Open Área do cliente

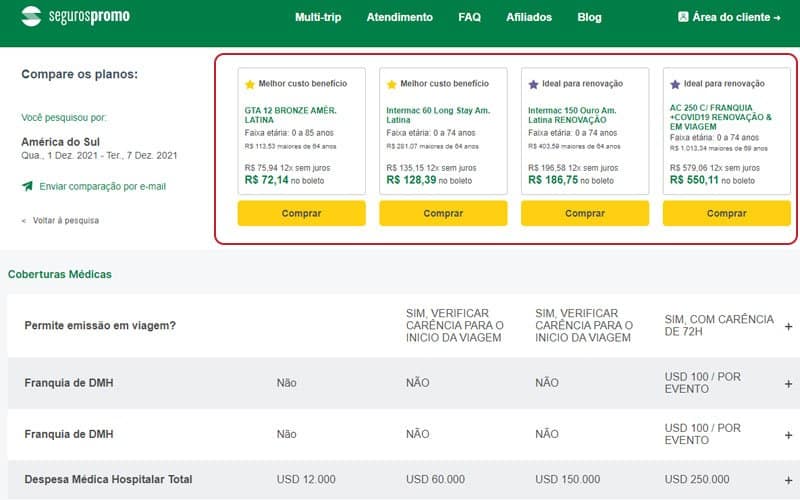click(x=730, y=17)
